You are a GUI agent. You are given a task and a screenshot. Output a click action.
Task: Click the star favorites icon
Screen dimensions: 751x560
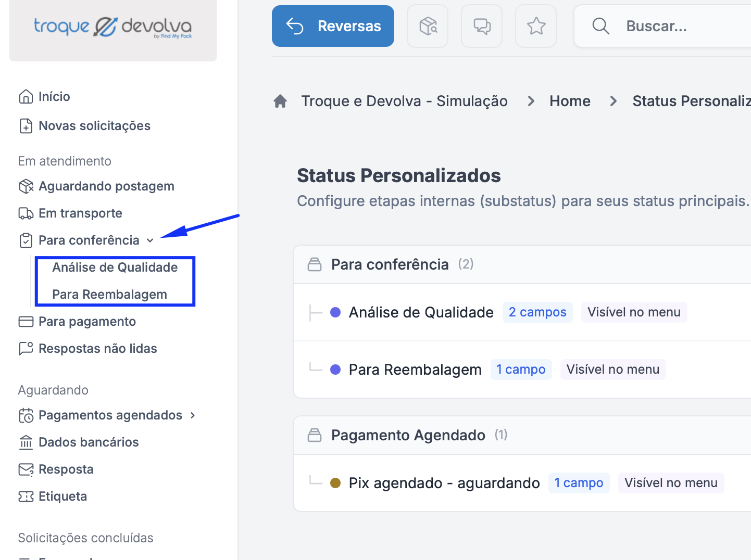tap(536, 26)
